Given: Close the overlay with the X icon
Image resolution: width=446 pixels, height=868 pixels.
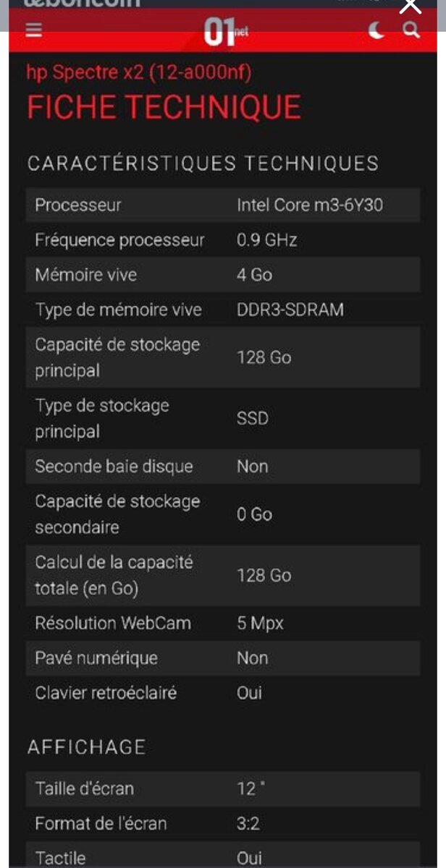Looking at the screenshot, I should point(410,6).
